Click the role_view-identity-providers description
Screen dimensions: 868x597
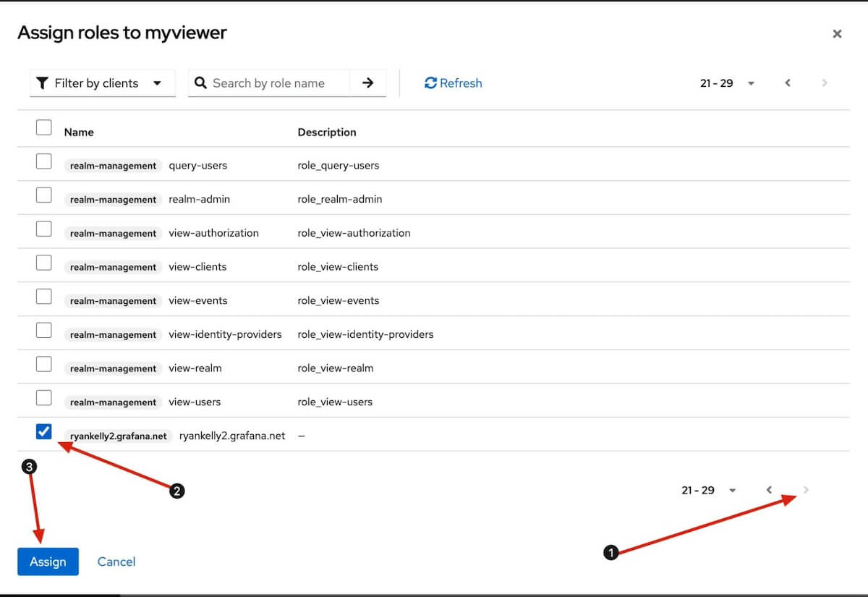click(365, 334)
